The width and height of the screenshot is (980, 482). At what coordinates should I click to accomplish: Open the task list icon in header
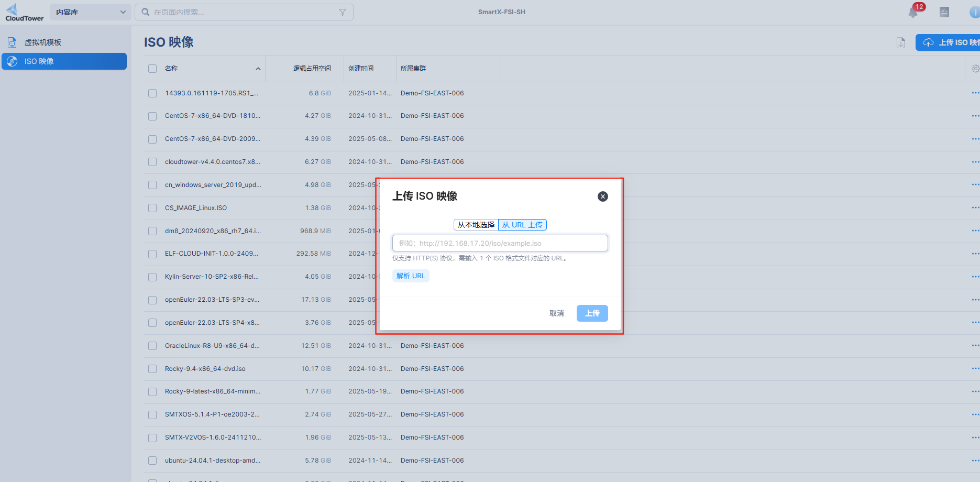944,12
